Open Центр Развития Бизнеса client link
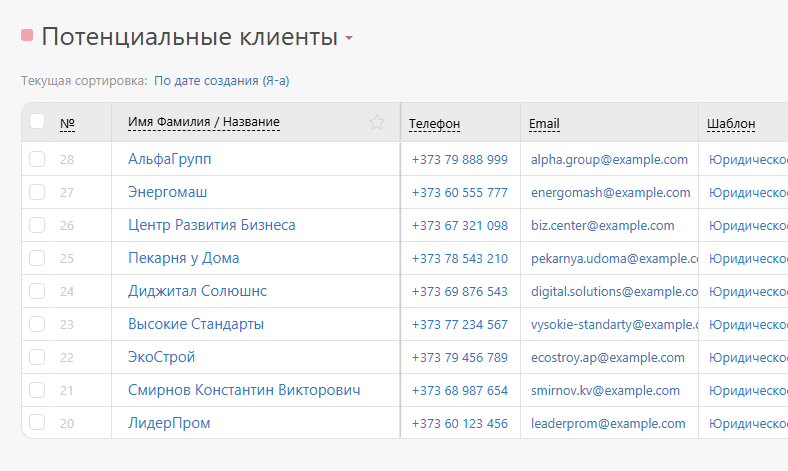This screenshot has height=471, width=788. click(x=212, y=225)
